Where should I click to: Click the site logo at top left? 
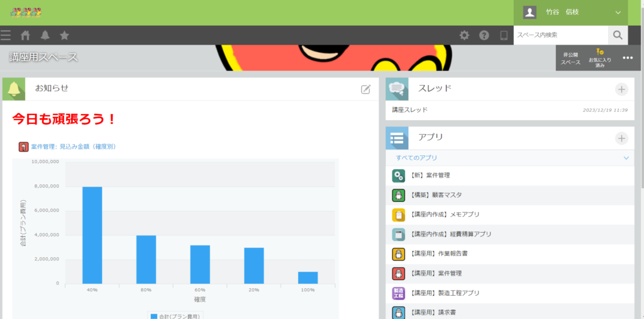tap(26, 13)
